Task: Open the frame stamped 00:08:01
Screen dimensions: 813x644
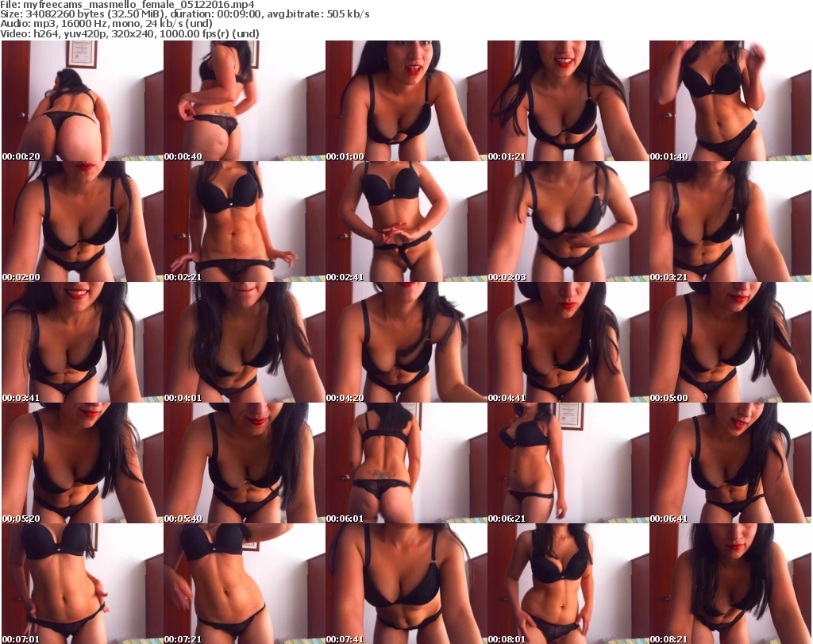Action: pyautogui.click(x=568, y=584)
